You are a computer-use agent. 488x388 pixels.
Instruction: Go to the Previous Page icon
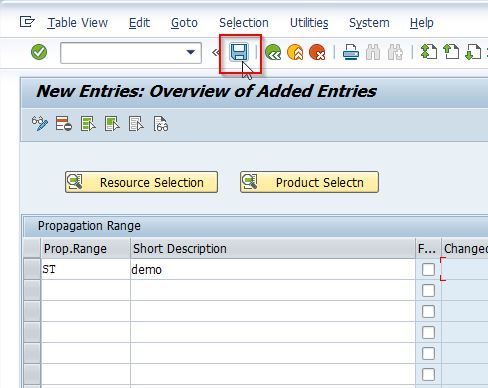point(451,52)
